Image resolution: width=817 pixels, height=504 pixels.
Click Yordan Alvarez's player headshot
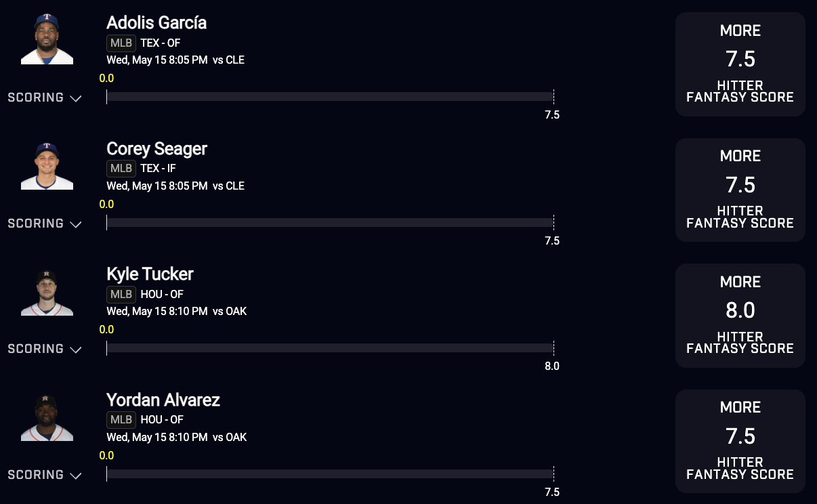click(x=47, y=417)
